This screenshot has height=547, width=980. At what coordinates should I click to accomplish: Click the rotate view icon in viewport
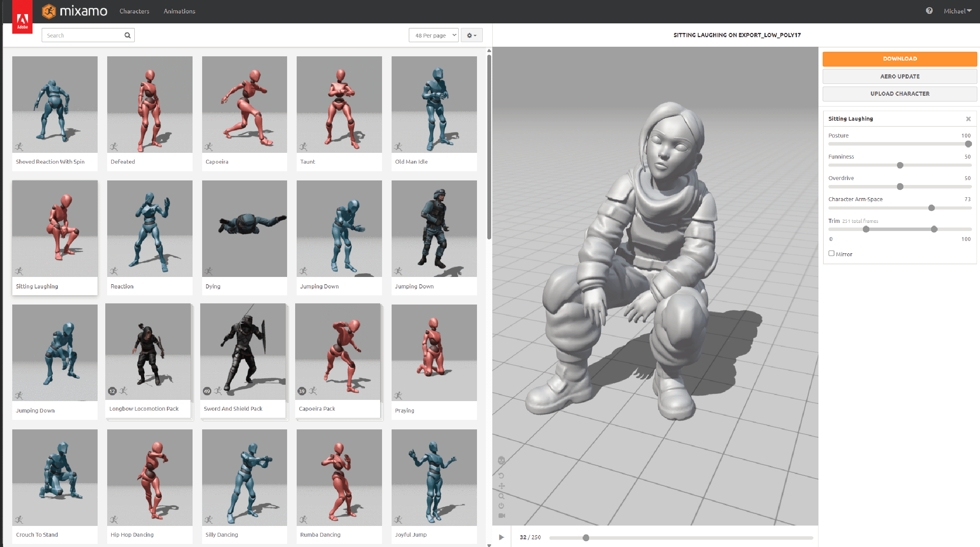(501, 476)
